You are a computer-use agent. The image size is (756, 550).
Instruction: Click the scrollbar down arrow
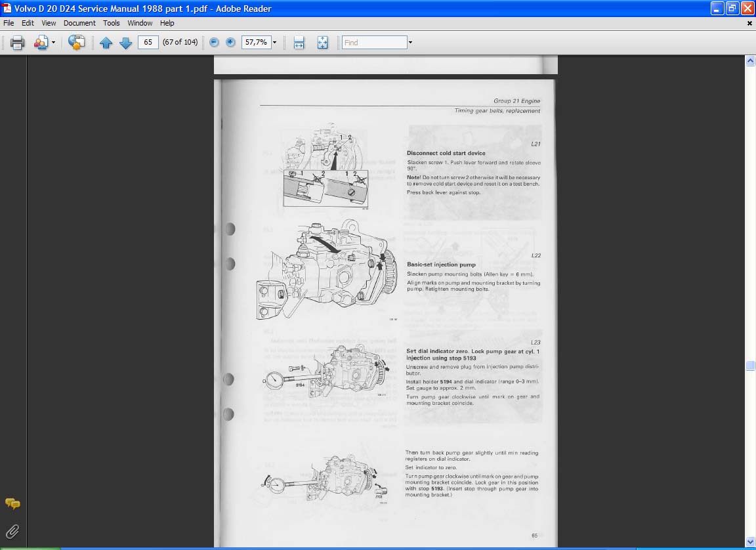[x=750, y=542]
